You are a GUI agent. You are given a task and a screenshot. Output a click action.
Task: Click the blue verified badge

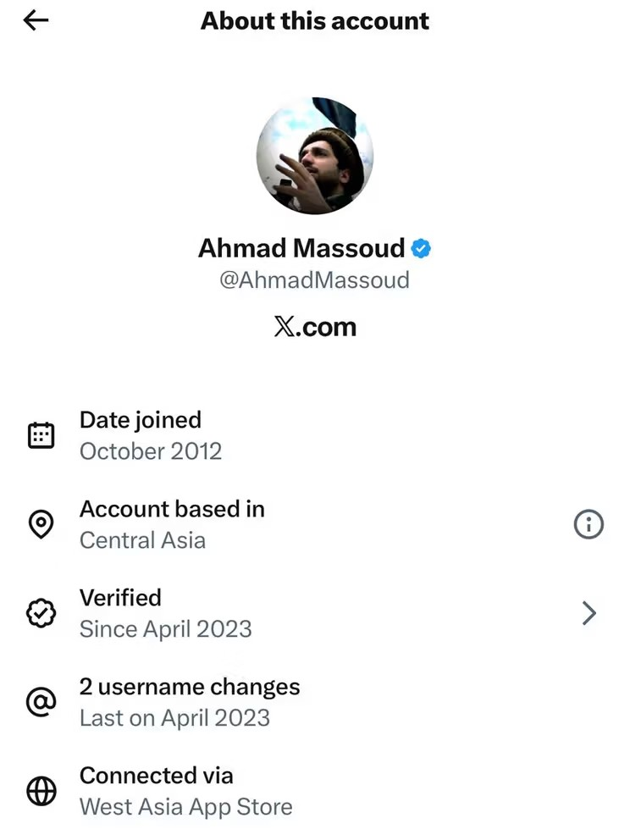click(422, 248)
